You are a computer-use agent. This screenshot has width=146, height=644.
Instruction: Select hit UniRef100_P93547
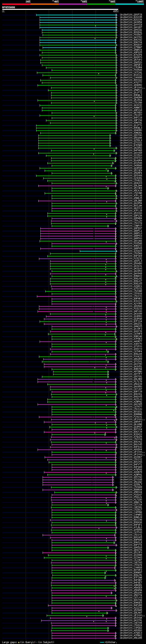131,35
